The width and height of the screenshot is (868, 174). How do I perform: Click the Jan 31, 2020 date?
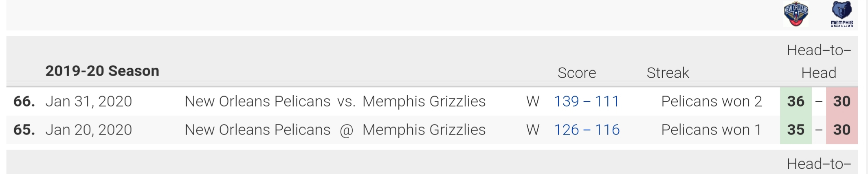click(89, 101)
